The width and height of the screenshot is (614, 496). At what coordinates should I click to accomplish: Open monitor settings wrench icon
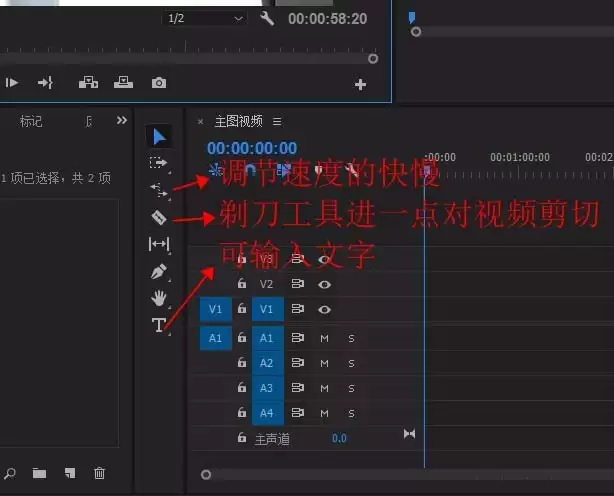(266, 19)
